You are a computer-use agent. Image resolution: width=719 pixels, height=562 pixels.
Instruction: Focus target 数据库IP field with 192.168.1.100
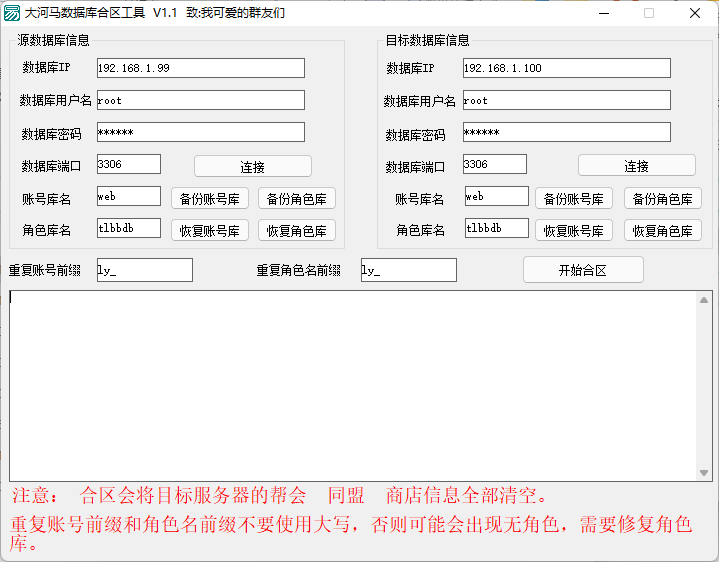pos(566,68)
